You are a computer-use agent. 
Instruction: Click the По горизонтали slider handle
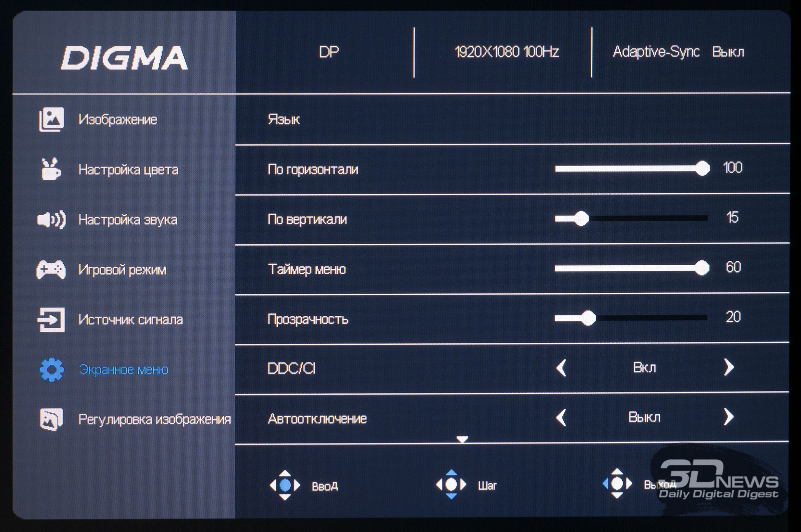click(702, 168)
